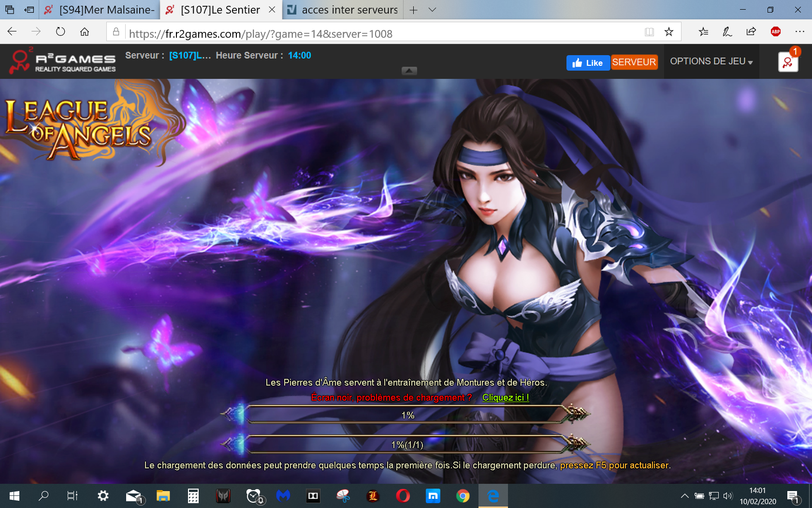812x508 pixels.
Task: Refresh the page with reload icon
Action: (x=60, y=32)
